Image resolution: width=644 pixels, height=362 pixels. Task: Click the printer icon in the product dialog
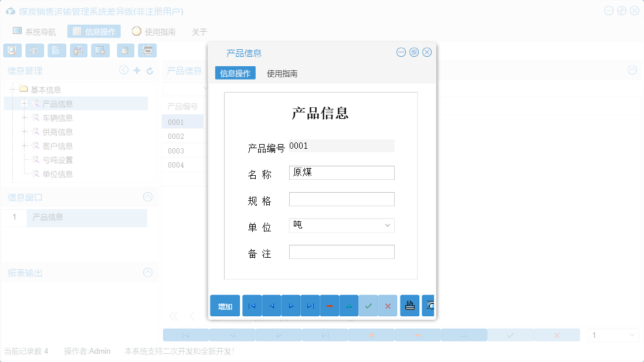(409, 305)
